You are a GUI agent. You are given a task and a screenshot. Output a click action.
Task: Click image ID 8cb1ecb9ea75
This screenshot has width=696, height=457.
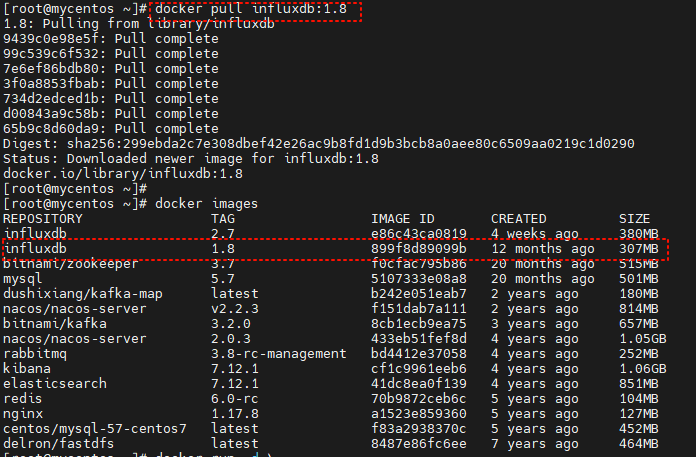419,323
